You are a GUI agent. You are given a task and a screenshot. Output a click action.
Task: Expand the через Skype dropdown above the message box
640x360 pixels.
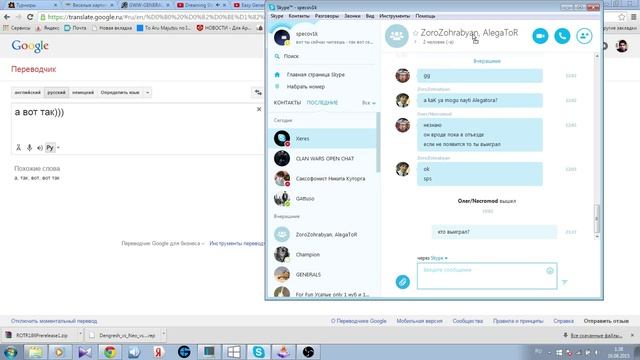pos(439,258)
